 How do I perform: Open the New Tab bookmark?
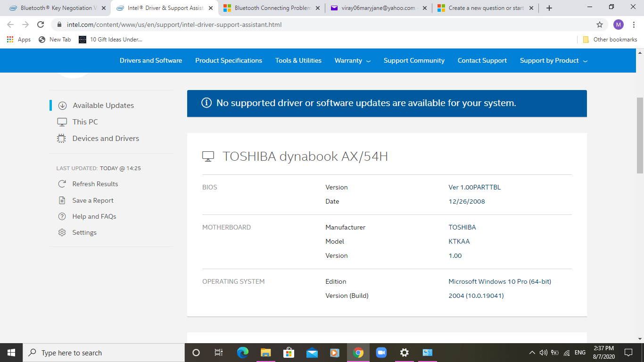point(55,40)
